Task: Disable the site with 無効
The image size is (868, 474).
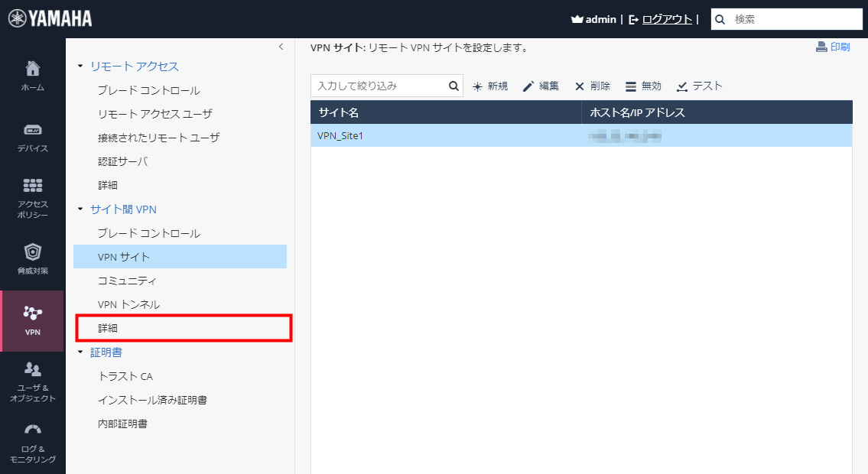Action: 644,86
